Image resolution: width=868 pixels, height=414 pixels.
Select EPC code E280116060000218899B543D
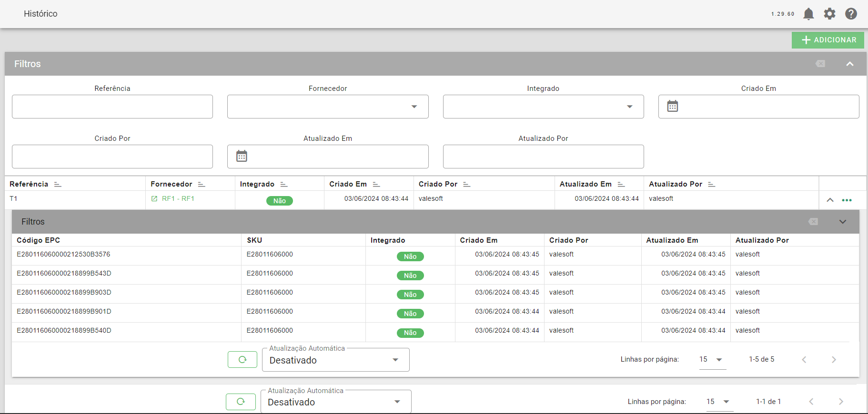[x=64, y=273]
